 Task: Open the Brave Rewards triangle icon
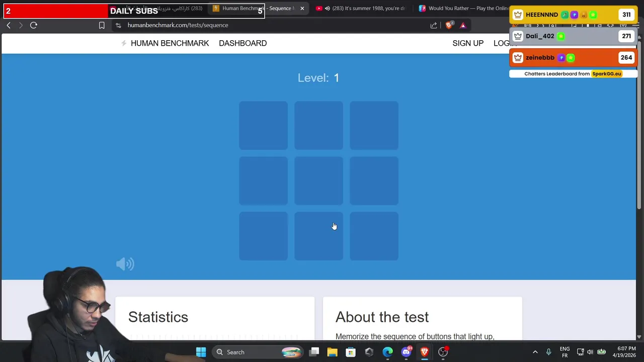click(x=463, y=25)
